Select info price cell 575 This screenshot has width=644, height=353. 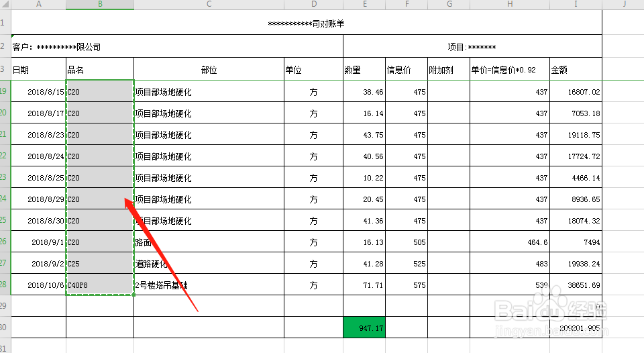407,285
